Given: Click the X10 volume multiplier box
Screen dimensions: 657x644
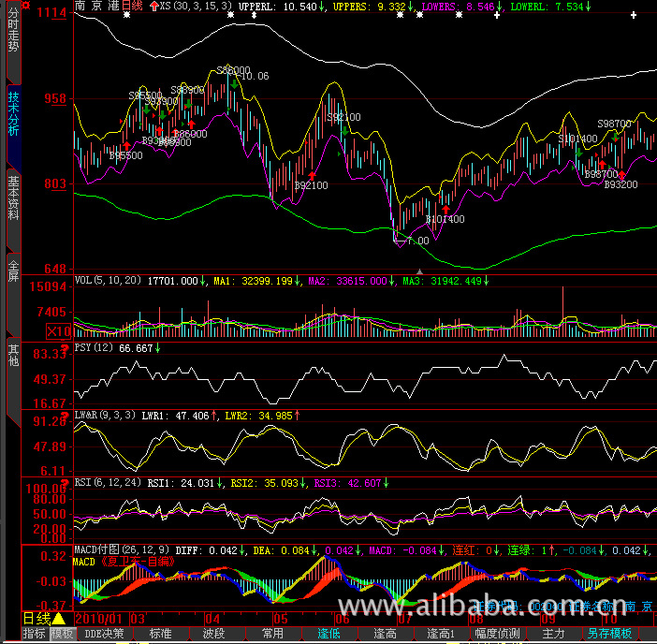Looking at the screenshot, I should (x=59, y=331).
